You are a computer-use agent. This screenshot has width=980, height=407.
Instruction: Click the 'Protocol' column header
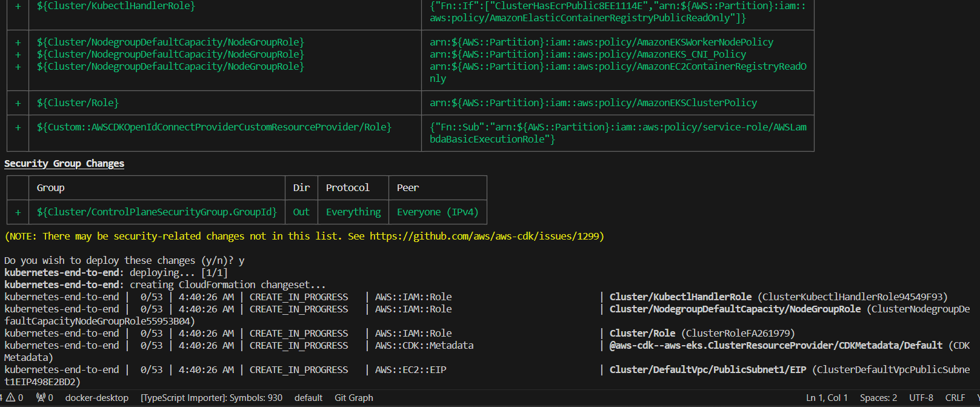coord(347,188)
